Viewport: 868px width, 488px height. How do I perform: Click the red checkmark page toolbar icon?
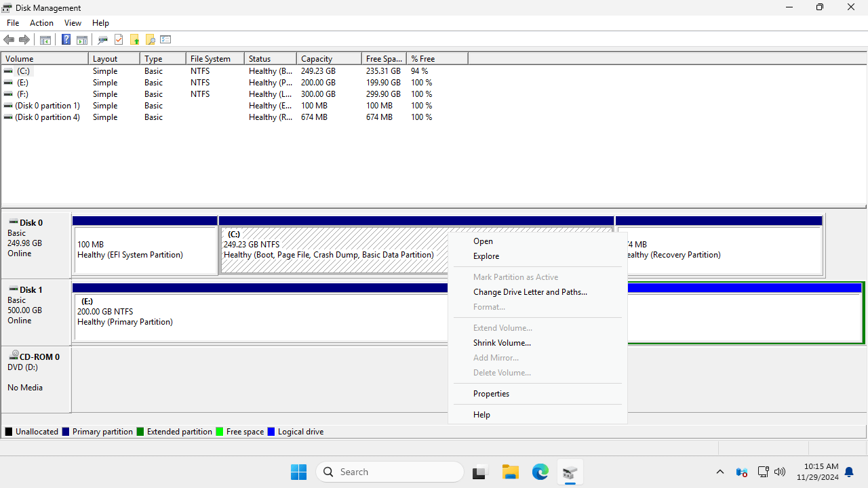click(119, 40)
